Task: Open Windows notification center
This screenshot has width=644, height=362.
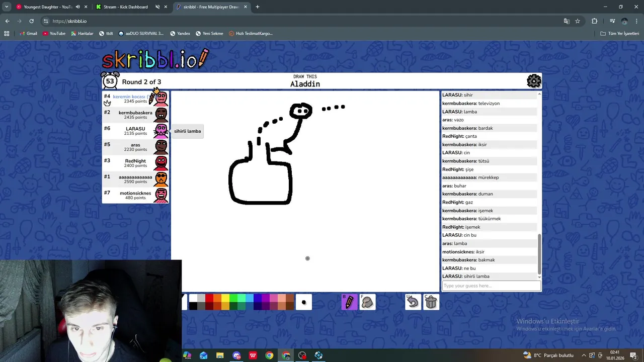Action: [x=633, y=355]
